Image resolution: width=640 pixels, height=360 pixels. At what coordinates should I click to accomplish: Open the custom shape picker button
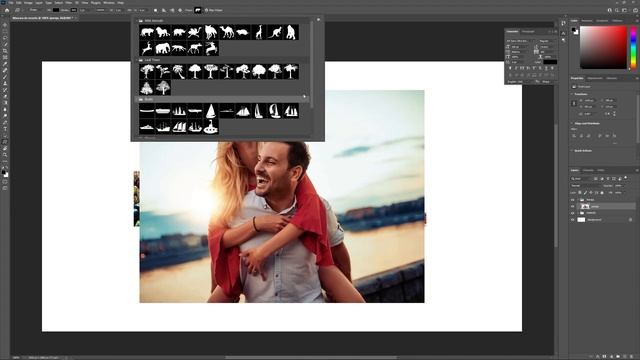click(198, 10)
